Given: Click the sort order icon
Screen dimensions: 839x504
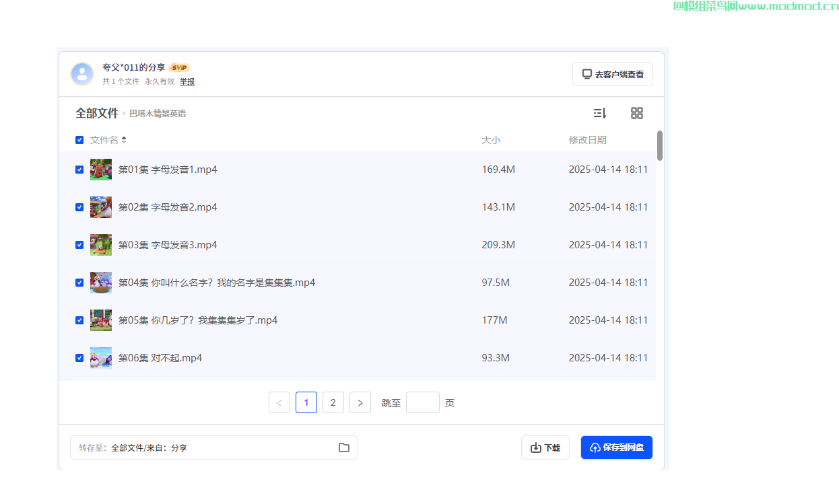Looking at the screenshot, I should click(x=600, y=113).
